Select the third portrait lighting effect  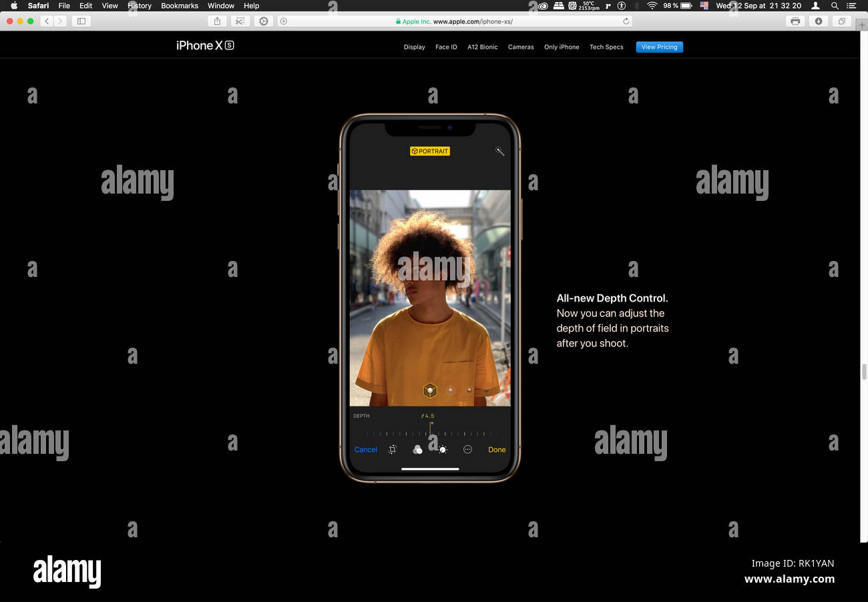(469, 390)
